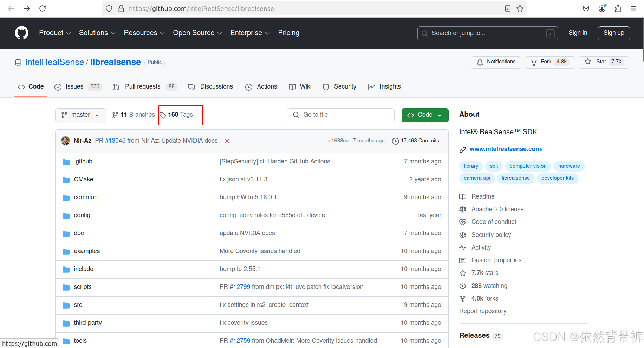Click the tag icon beside 160 Tags
Screen dimensions: 644x348
pyautogui.click(x=163, y=115)
